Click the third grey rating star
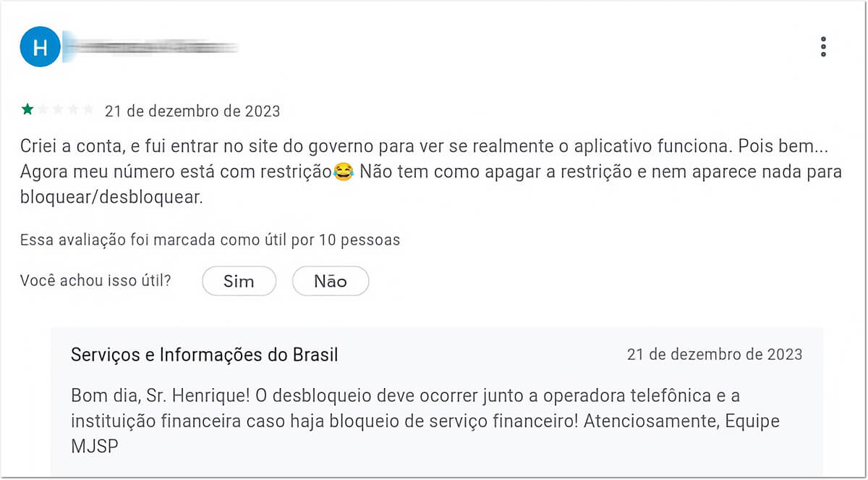This screenshot has width=868, height=480. 58,110
